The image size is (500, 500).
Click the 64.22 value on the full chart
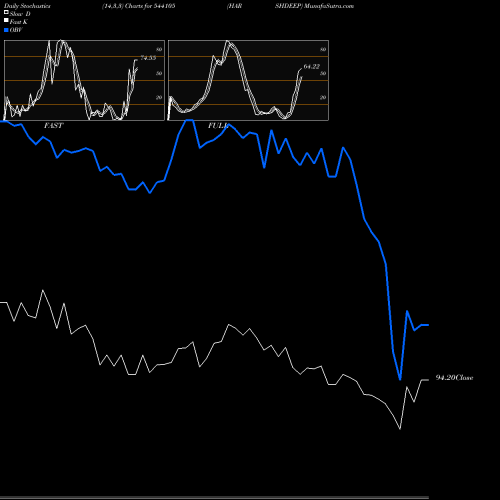[312, 67]
